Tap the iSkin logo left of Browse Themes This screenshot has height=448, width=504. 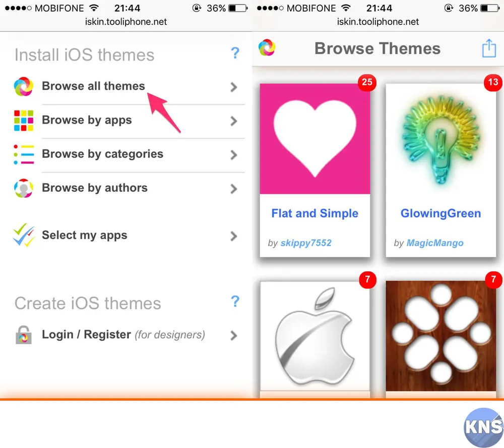pyautogui.click(x=267, y=47)
